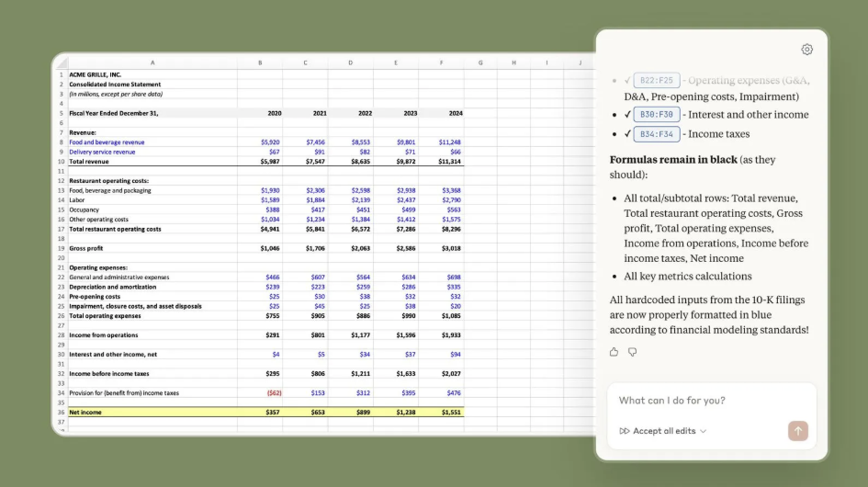Select column A header
Screen dimensions: 868x487
[152, 62]
